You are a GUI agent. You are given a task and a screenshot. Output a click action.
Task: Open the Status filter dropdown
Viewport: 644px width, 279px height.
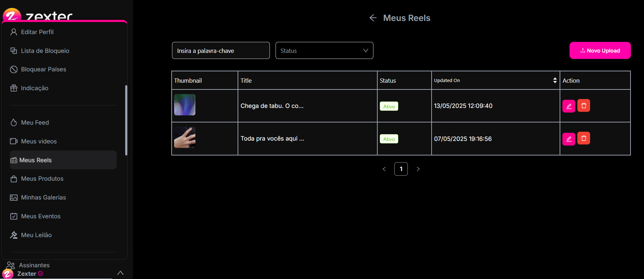click(324, 50)
